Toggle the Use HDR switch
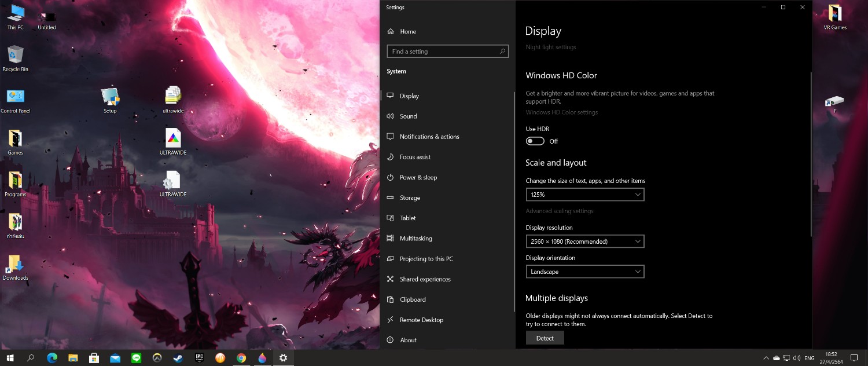Image resolution: width=868 pixels, height=366 pixels. point(535,141)
